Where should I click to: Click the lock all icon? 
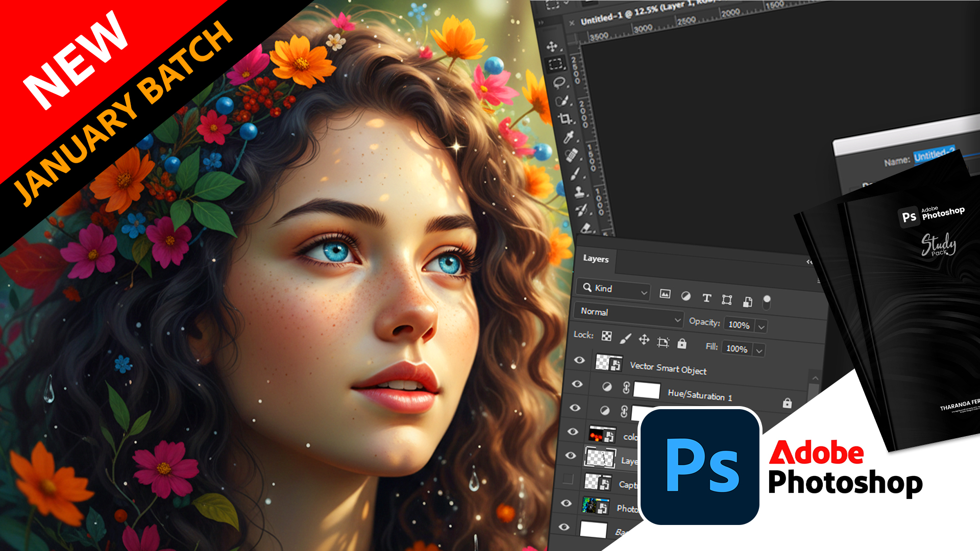point(682,343)
